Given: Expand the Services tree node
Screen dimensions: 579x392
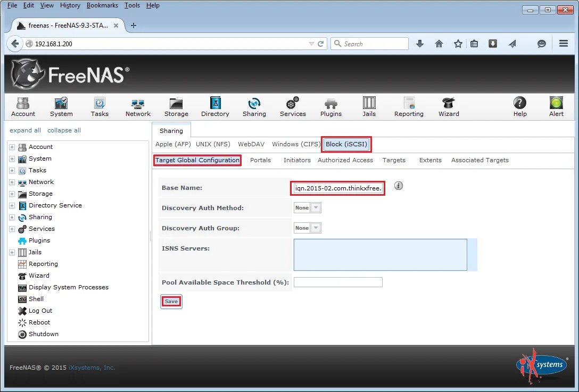Looking at the screenshot, I should click(x=12, y=229).
